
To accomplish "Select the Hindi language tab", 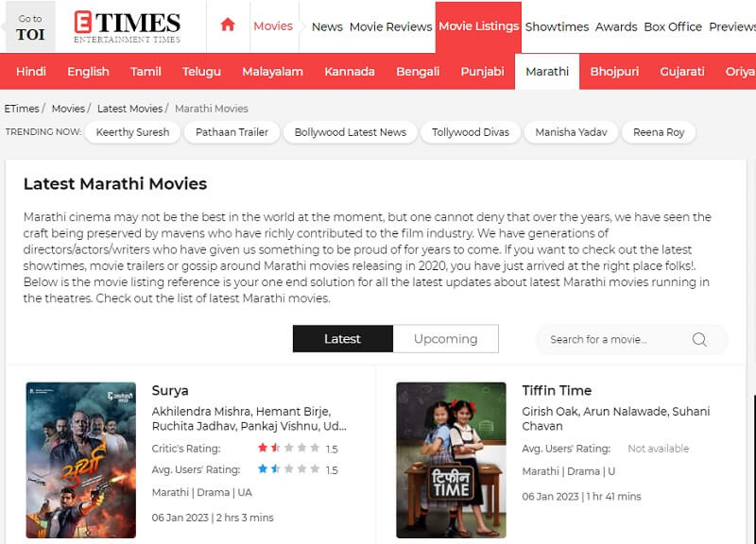I will coord(31,72).
